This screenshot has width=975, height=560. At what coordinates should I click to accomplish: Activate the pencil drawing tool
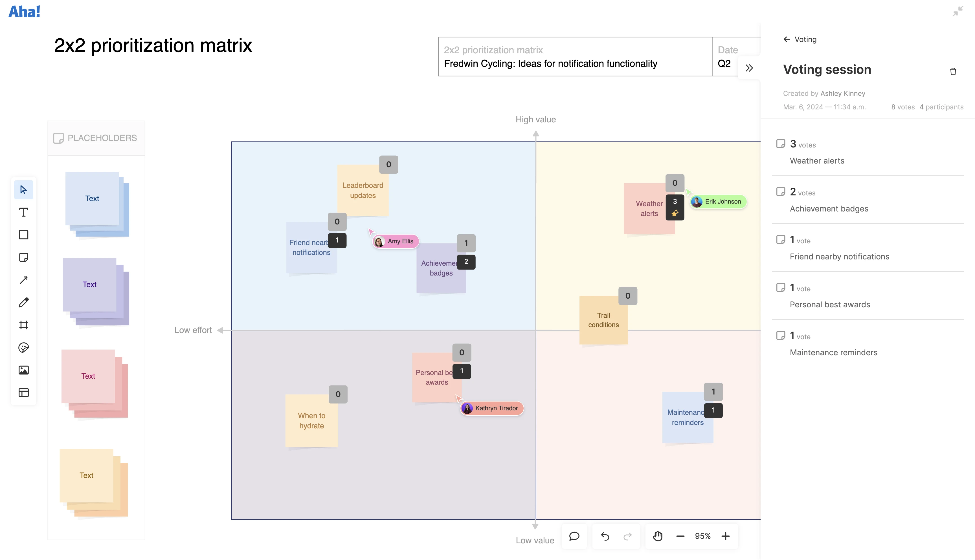(23, 302)
